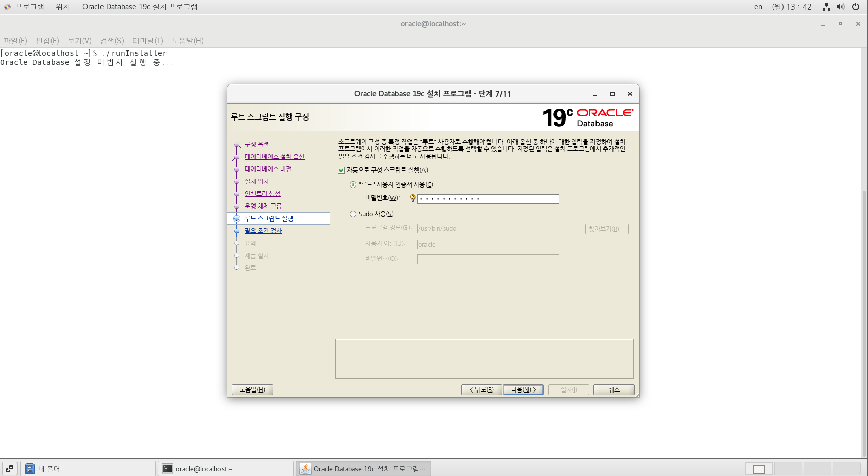This screenshot has height=476, width=868.
Task: Click the 19c Oracle Database logo
Action: [588, 117]
